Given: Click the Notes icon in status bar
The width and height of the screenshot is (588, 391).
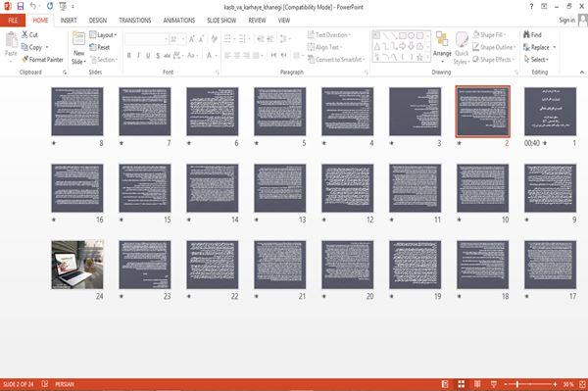Looking at the screenshot, I should pos(445,384).
